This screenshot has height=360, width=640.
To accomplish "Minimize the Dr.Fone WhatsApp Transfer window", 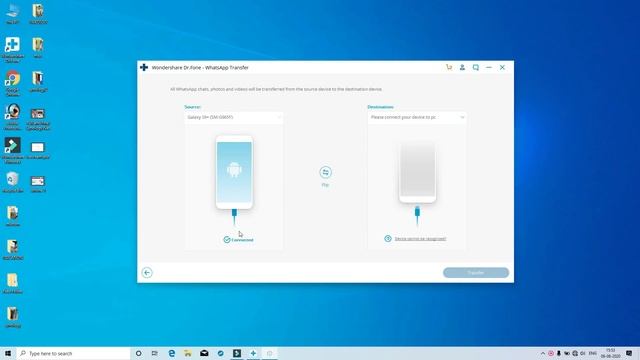I will [x=489, y=67].
